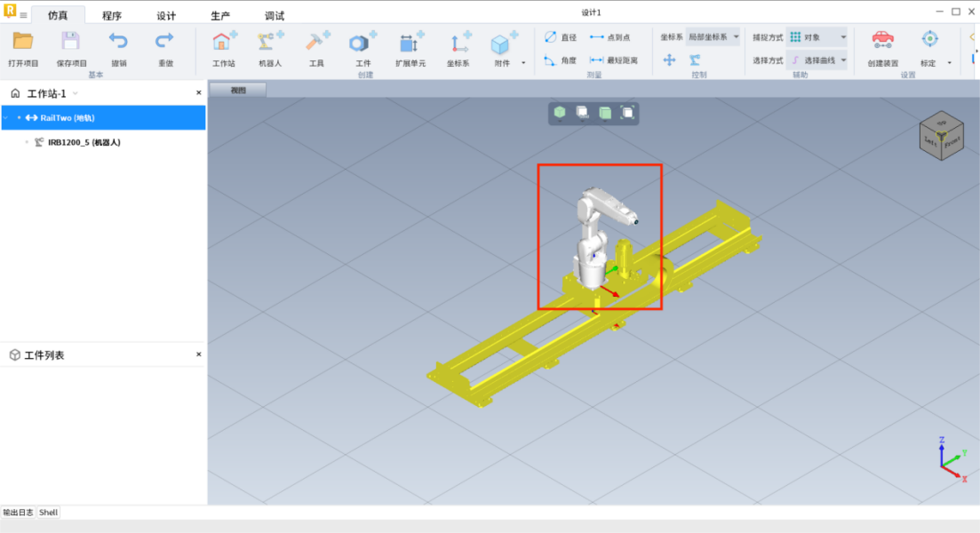
Task: Toggle the robot jog icon in 控制 group
Action: (695, 60)
